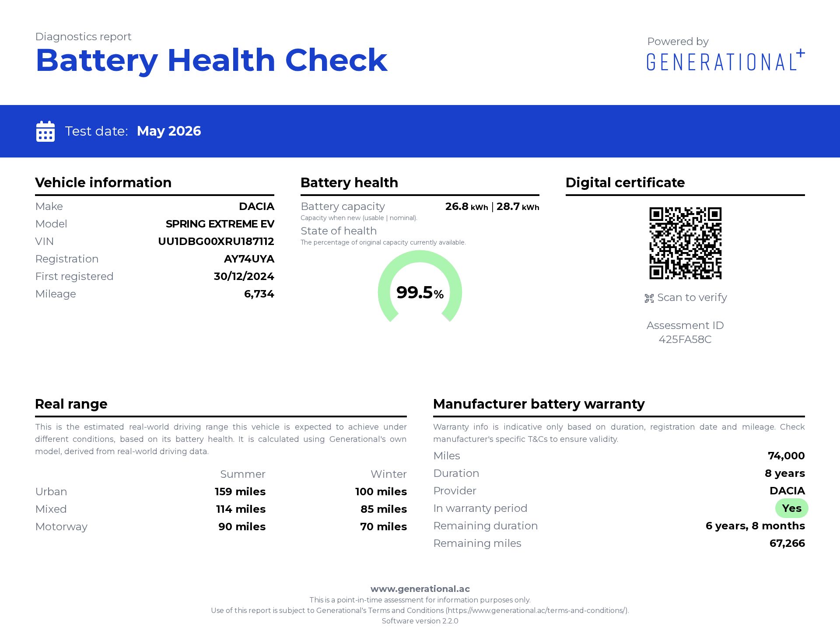Screen dimensions: 840x630
Task: Click the State of health label
Action: pos(339,231)
